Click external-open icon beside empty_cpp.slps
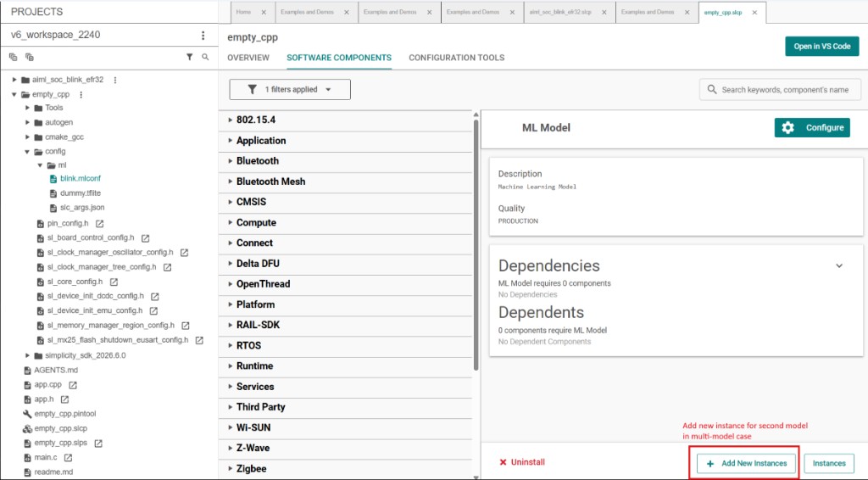The height and width of the screenshot is (480, 868). point(98,444)
